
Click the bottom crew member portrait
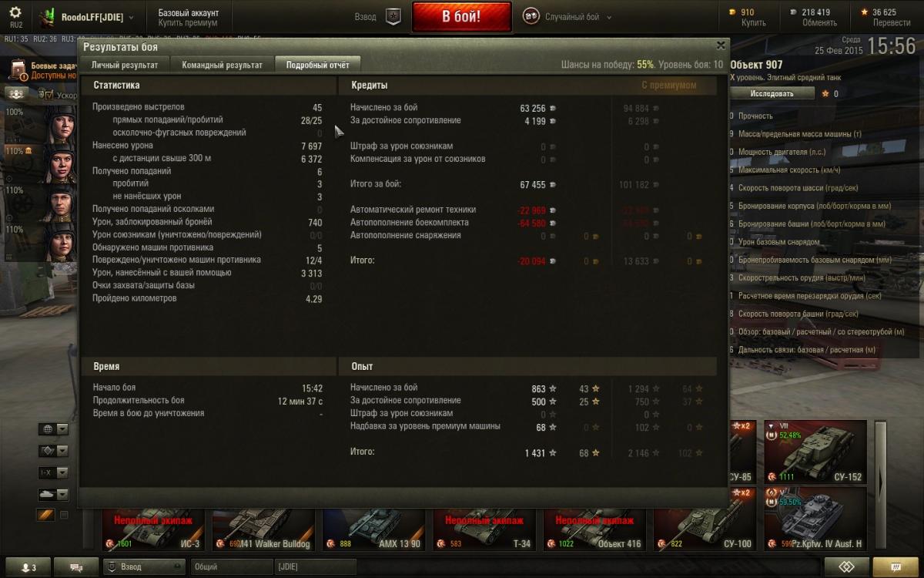[x=61, y=242]
